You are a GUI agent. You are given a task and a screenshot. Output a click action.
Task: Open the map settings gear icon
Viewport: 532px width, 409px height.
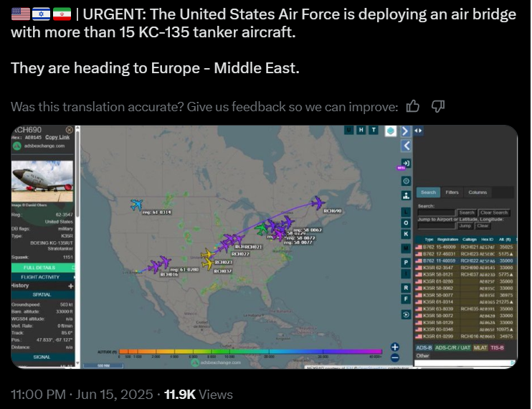click(406, 181)
